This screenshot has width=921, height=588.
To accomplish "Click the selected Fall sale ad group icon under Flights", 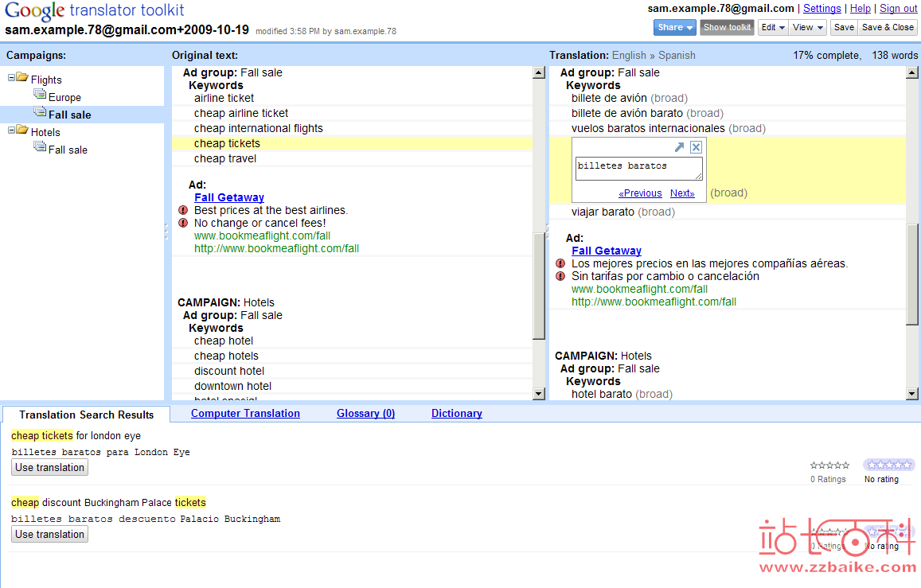I will 40,112.
